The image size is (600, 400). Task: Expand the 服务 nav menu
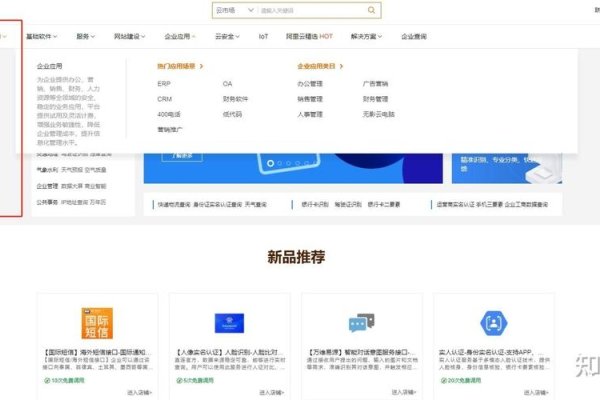pos(85,36)
